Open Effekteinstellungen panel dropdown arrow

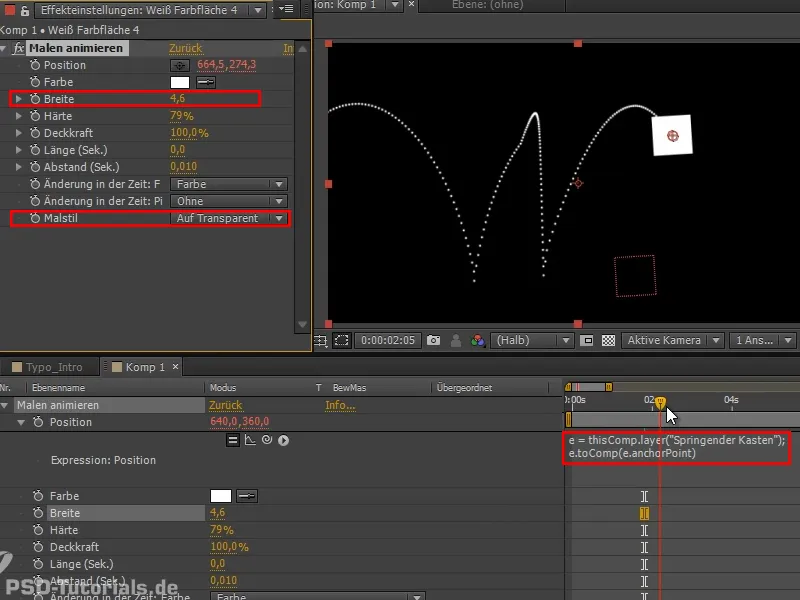pyautogui.click(x=258, y=10)
